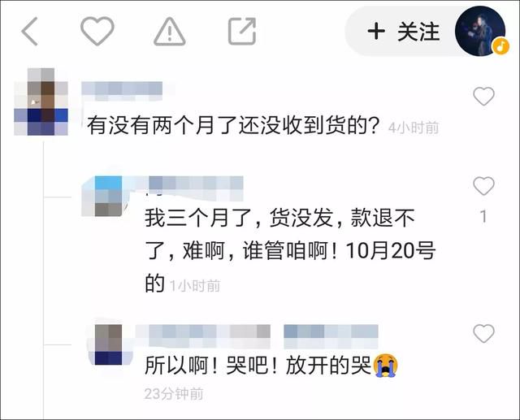Follow the author with 关注 button

pos(404,32)
